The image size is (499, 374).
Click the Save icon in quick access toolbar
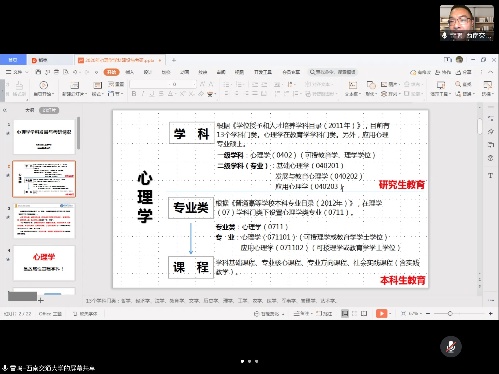pyautogui.click(x=38, y=72)
